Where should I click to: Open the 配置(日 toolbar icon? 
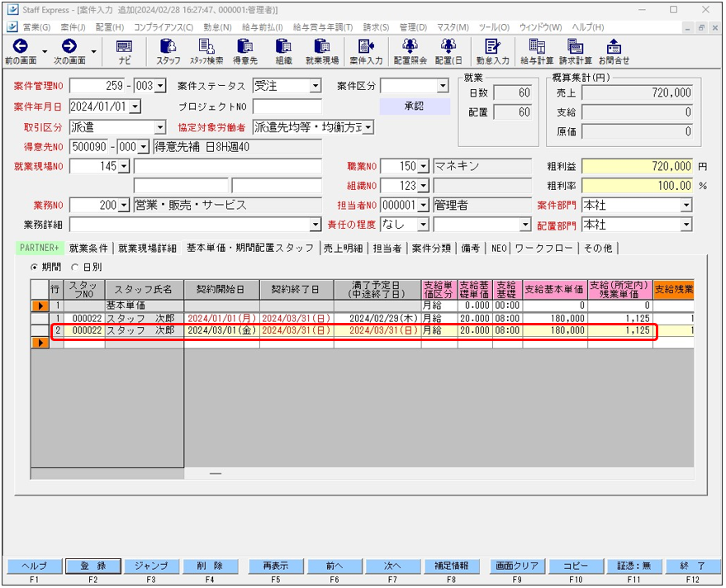click(x=448, y=51)
